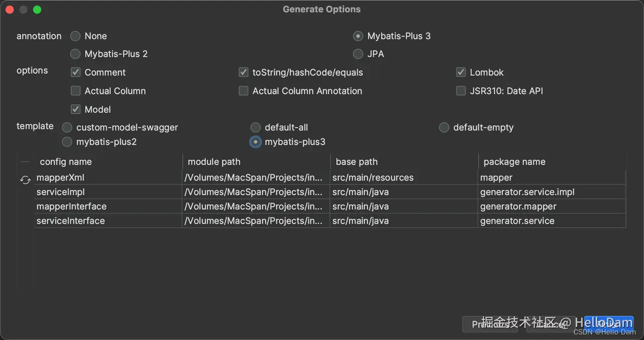
Task: Click the refresh icon beside mapperXml
Action: click(x=25, y=180)
